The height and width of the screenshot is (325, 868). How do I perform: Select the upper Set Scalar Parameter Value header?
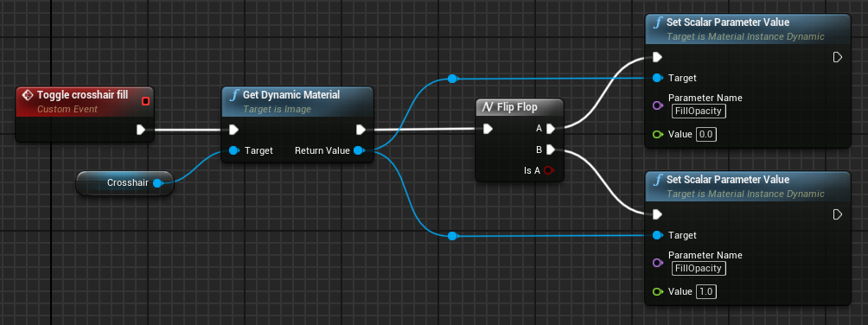tap(748, 29)
